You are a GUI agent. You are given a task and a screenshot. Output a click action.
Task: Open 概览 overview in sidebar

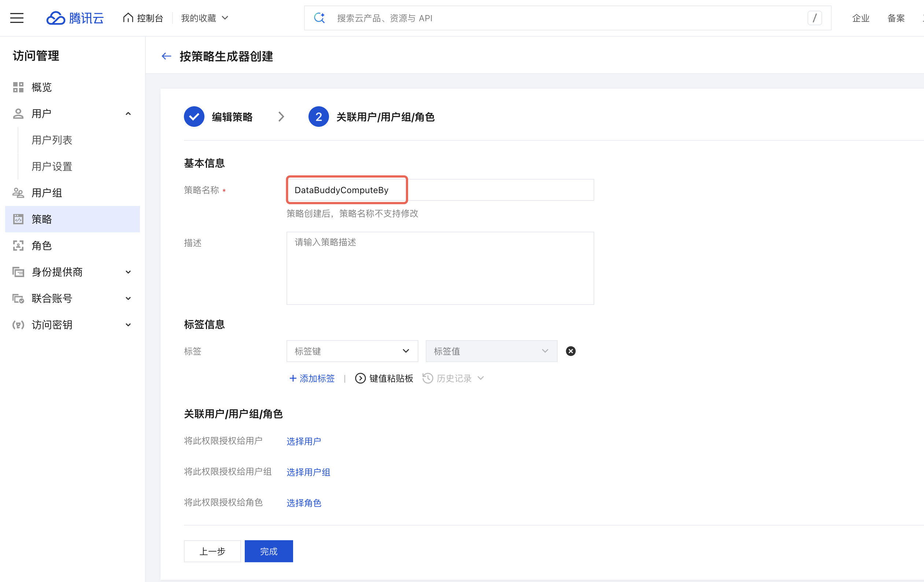(x=72, y=87)
